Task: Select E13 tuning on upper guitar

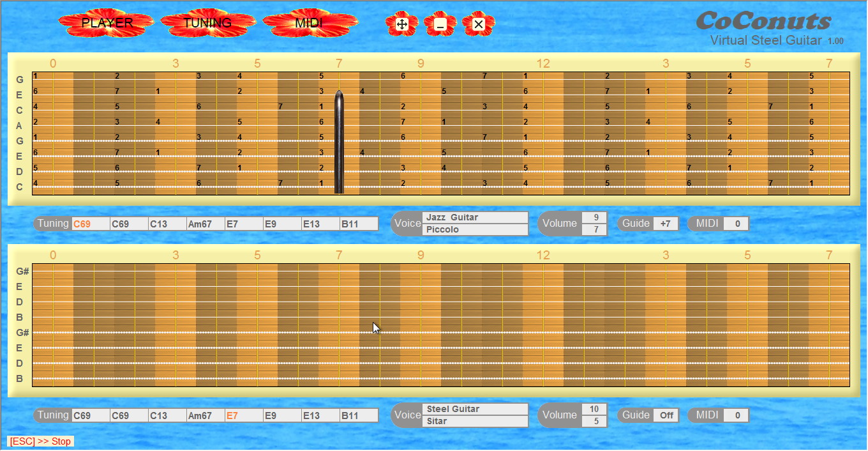Action: coord(320,224)
